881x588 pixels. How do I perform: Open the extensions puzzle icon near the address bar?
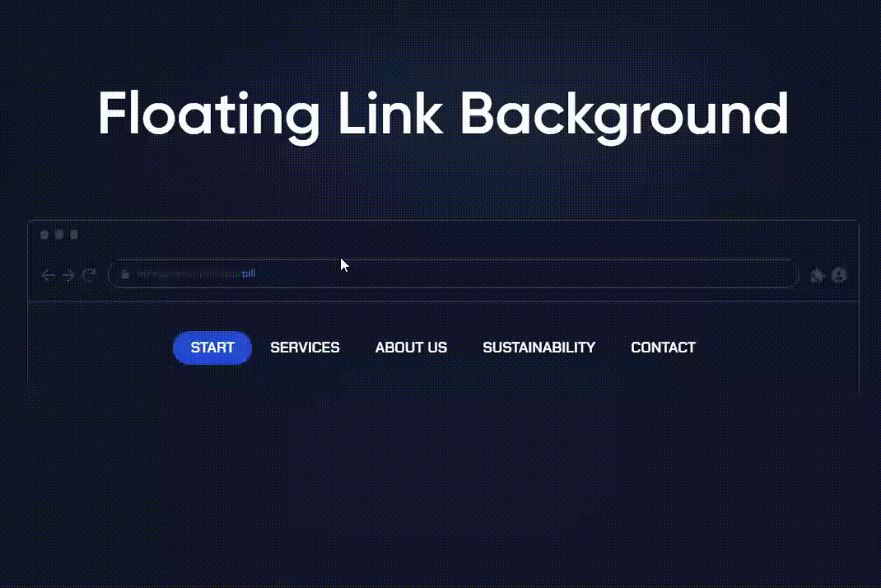[x=818, y=276]
